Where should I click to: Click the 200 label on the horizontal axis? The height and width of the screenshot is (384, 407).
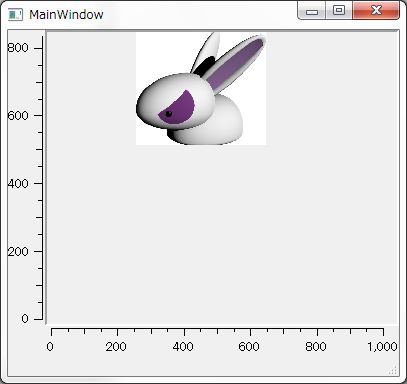[x=116, y=347]
